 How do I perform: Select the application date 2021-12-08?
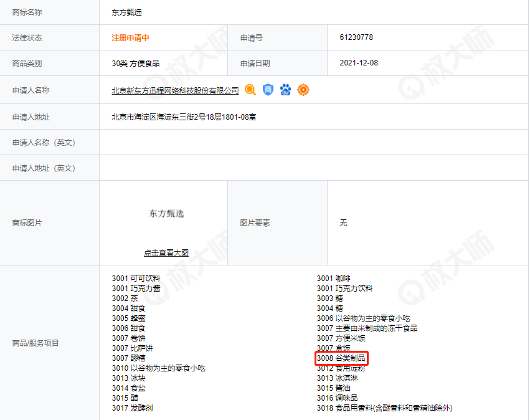(359, 63)
